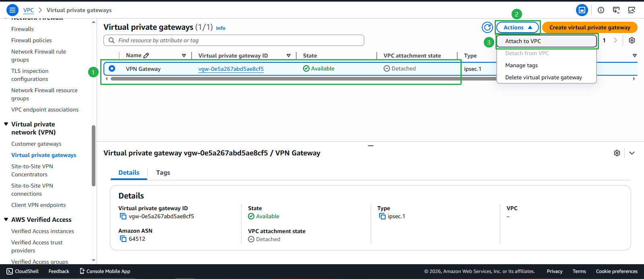Open CloudShell from the footer
644x279 pixels.
point(23,271)
